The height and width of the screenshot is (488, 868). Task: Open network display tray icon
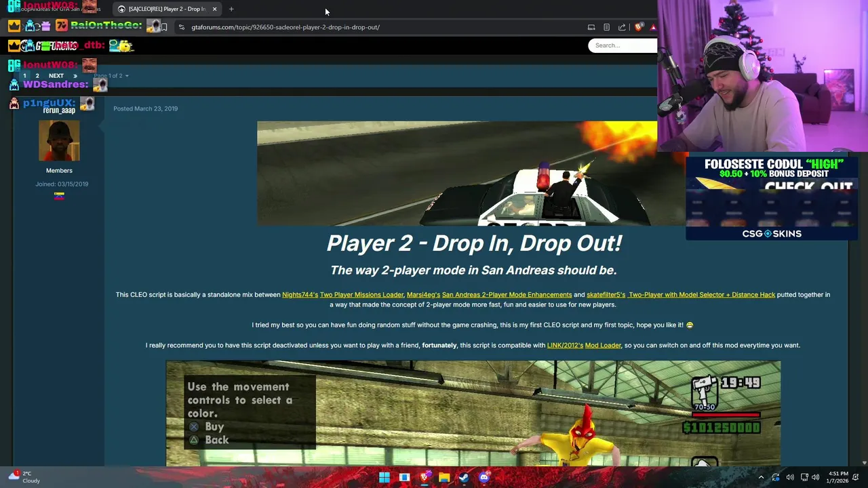pos(804,477)
